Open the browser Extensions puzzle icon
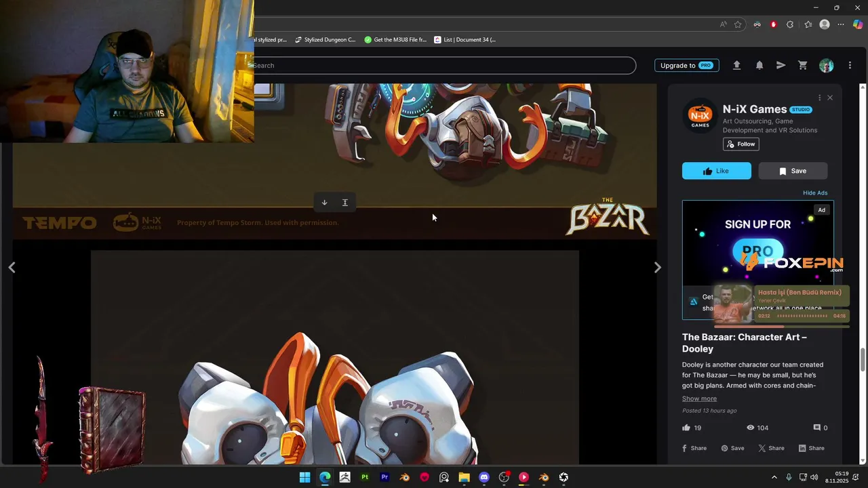 [x=790, y=24]
